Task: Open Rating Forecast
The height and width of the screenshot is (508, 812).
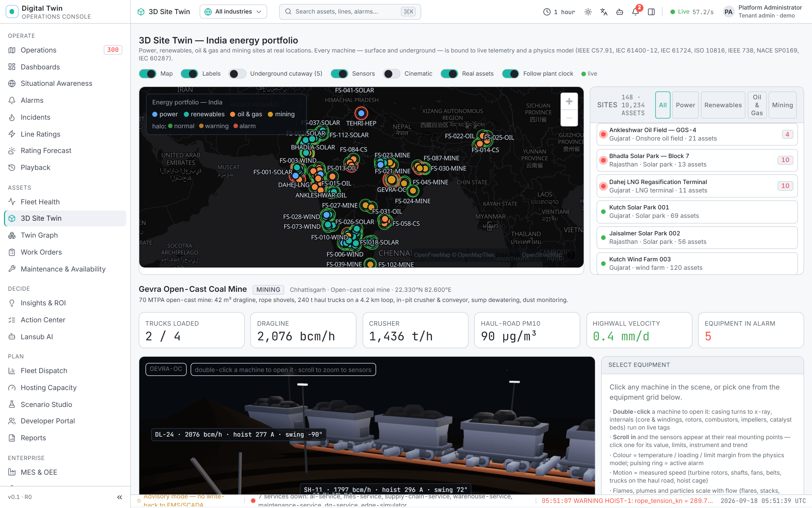Action: pos(65,150)
